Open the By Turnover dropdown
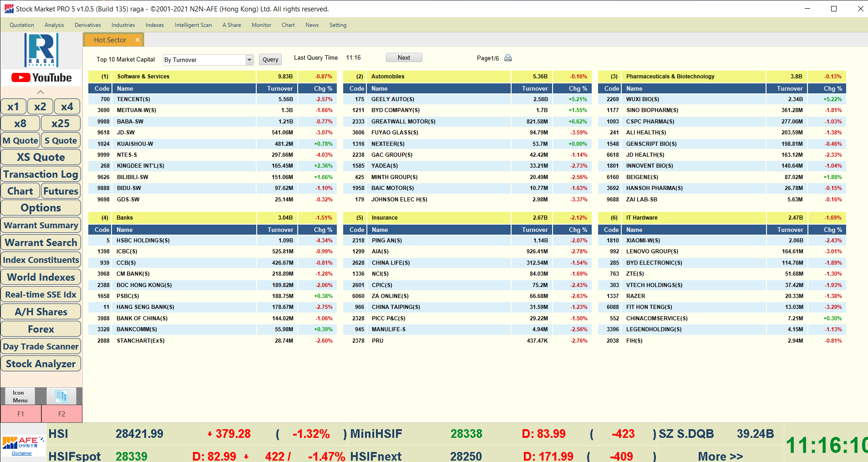 click(249, 60)
